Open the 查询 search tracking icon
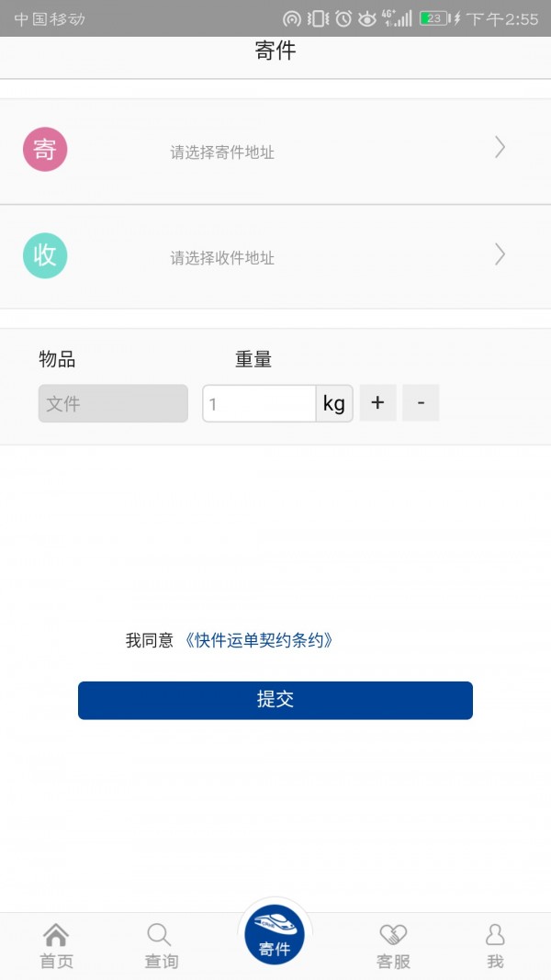This screenshot has height=980, width=551. click(160, 935)
